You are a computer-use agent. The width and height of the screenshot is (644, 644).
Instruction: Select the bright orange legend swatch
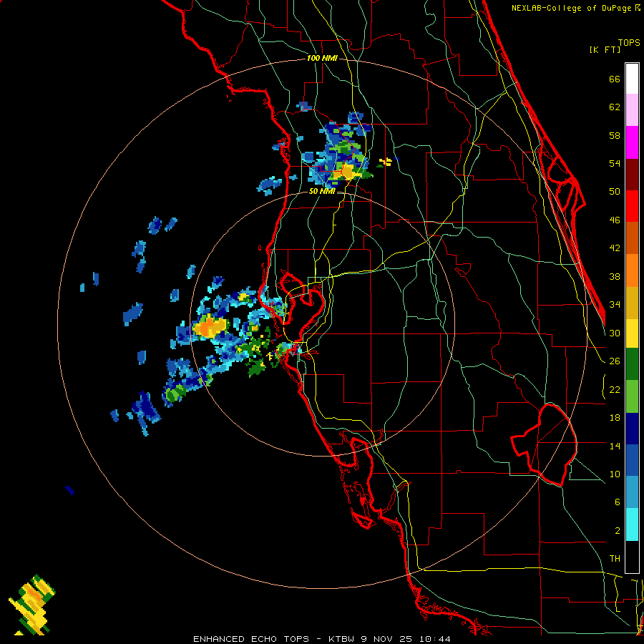point(632,270)
